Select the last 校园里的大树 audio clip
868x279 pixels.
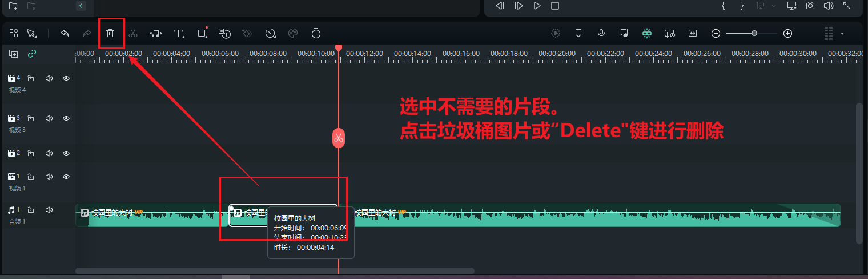coord(590,216)
